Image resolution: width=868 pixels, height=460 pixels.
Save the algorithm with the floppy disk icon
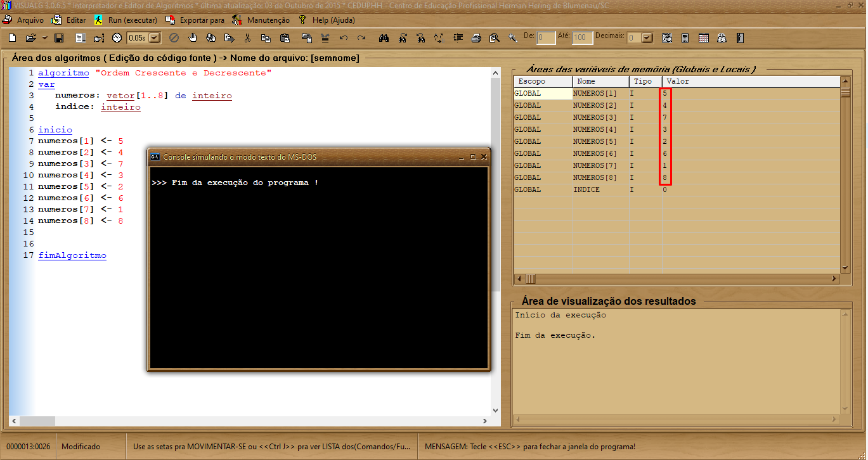pyautogui.click(x=59, y=38)
